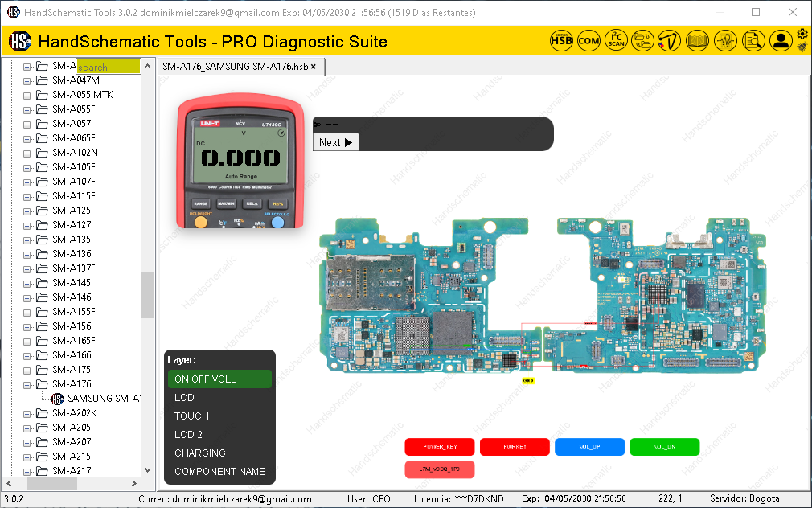Image resolution: width=812 pixels, height=508 pixels.
Task: Click the Next button
Action: tap(335, 142)
